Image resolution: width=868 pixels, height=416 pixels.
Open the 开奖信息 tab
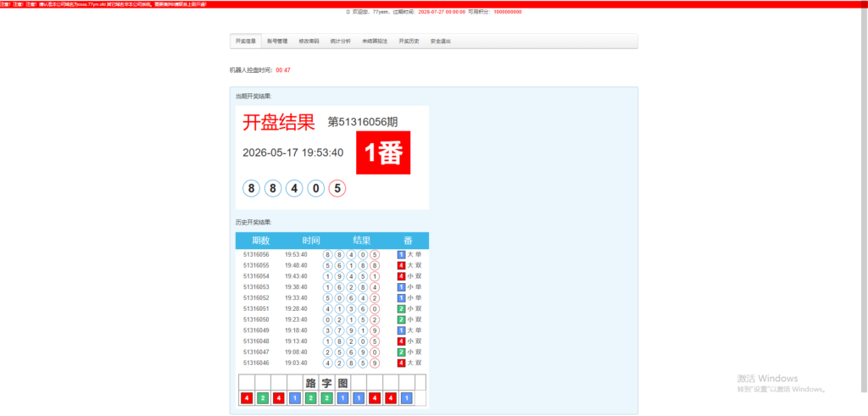[x=245, y=41]
